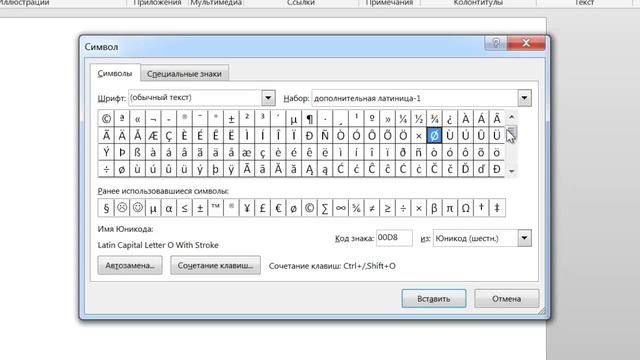Pick the π pi recent symbol
This screenshot has width=640, height=360.
450,208
